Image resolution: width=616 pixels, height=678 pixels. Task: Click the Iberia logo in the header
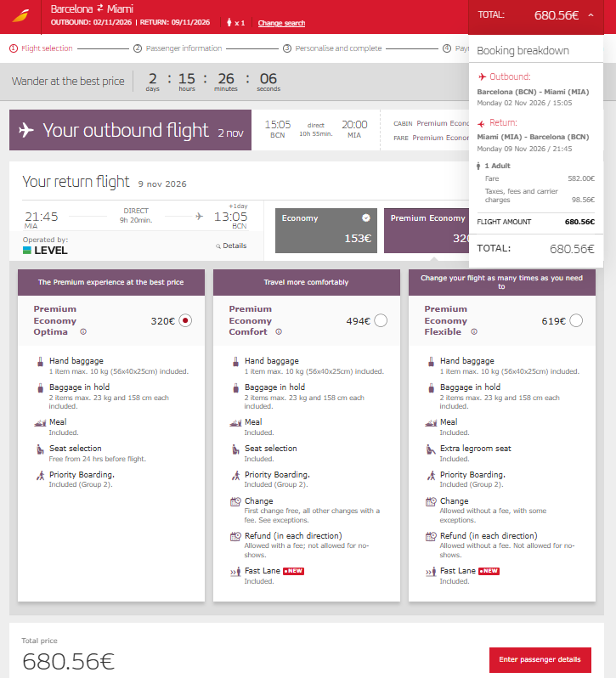point(20,16)
